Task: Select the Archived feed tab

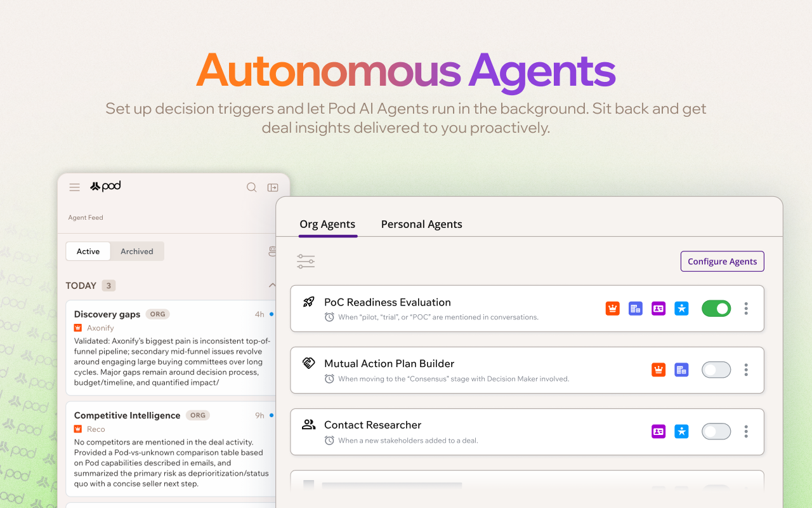Action: 137,251
